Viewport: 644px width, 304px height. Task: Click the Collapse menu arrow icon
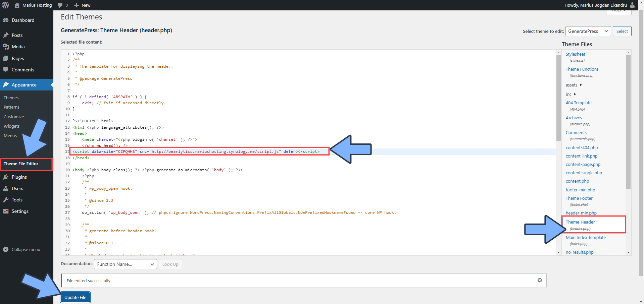pyautogui.click(x=6, y=249)
